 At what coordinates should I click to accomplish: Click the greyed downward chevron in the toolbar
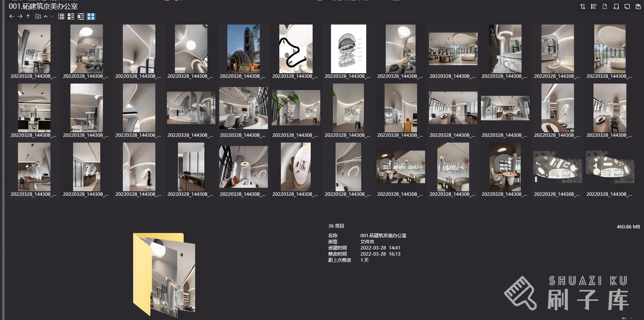point(52,16)
